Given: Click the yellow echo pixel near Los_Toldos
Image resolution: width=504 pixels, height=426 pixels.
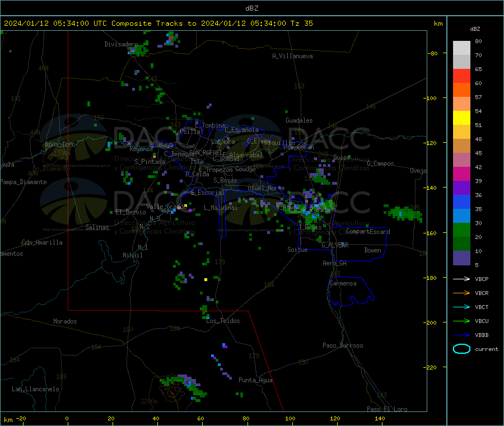Looking at the screenshot, I should click(x=206, y=280).
